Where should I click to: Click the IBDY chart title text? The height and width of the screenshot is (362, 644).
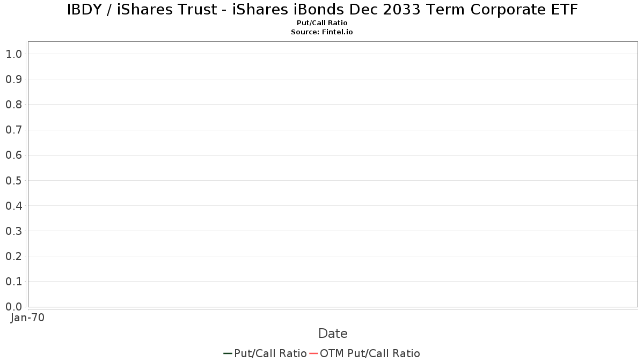(x=322, y=10)
